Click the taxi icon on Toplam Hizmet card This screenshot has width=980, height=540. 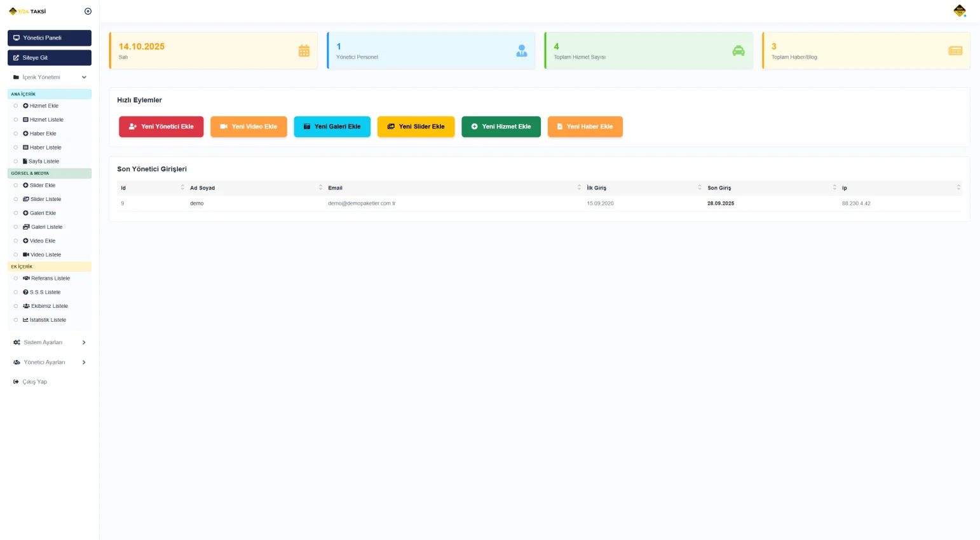coord(738,51)
